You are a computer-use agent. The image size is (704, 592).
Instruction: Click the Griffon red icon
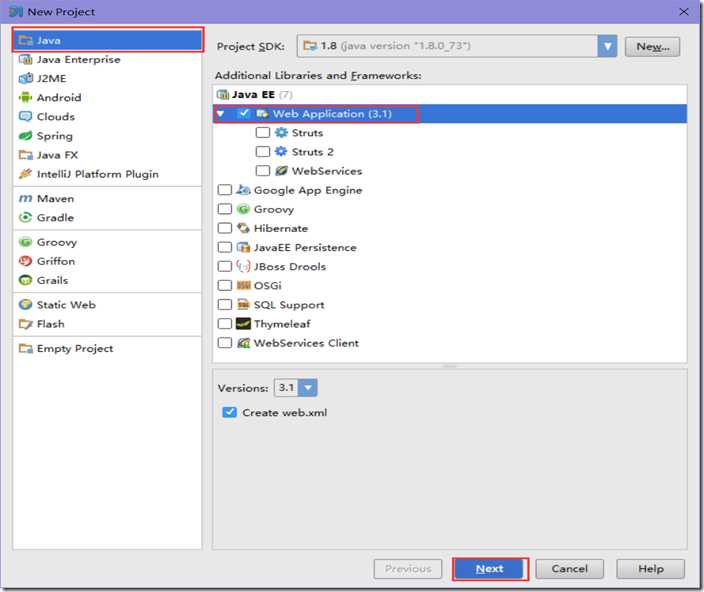pos(26,261)
